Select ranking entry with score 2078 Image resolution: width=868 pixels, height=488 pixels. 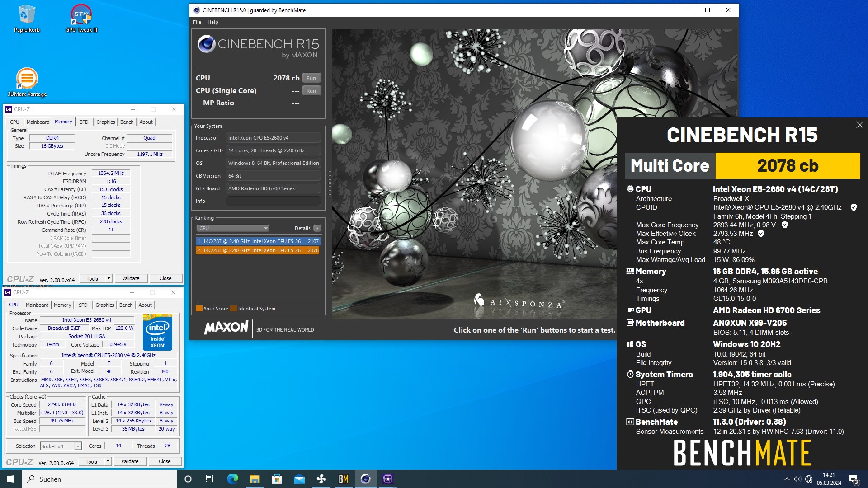point(258,250)
